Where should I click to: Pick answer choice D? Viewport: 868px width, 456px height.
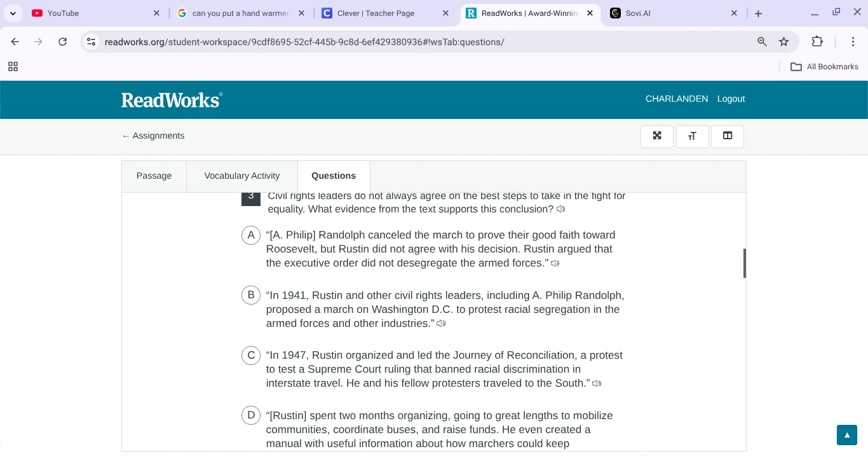251,415
